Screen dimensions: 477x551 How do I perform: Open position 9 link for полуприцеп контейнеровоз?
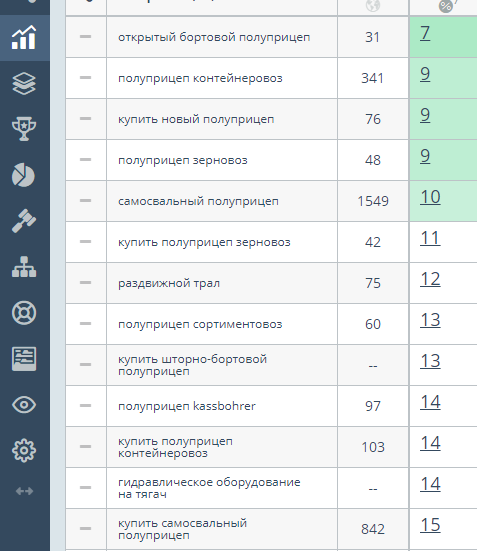[x=425, y=74]
